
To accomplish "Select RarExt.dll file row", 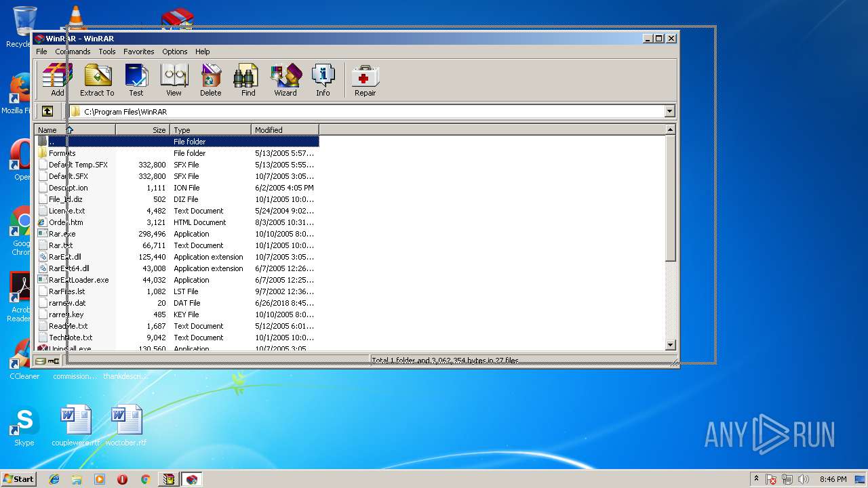I will (x=177, y=257).
